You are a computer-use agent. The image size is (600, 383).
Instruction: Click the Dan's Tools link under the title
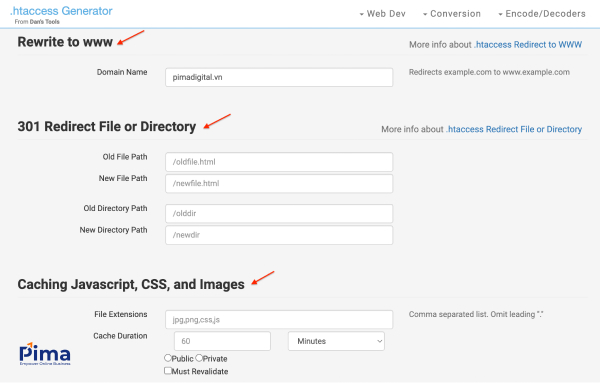point(45,22)
